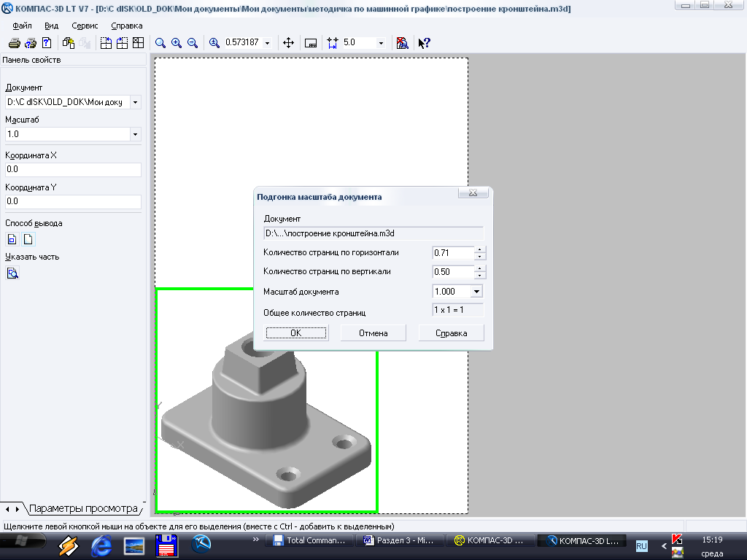The width and height of the screenshot is (747, 560).
Task: Open the Справка menu
Action: coord(127,26)
